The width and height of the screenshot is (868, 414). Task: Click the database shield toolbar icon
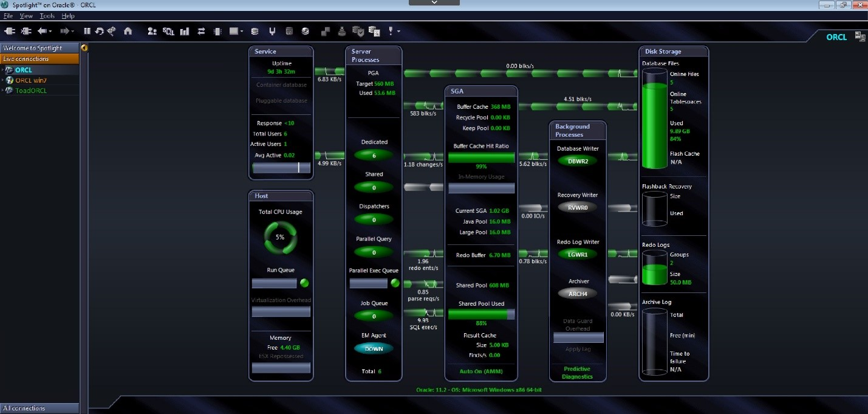click(358, 30)
